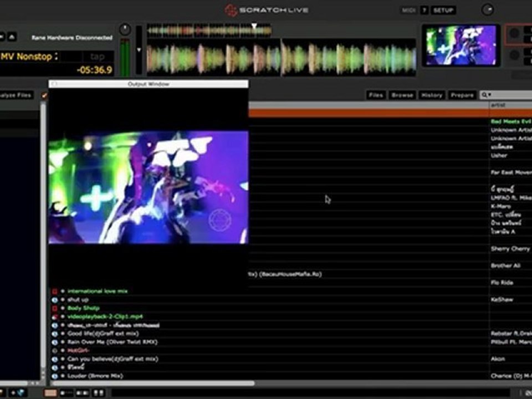Open the Browse panel tab
Viewport: 532px width, 399px height.
[x=402, y=95]
